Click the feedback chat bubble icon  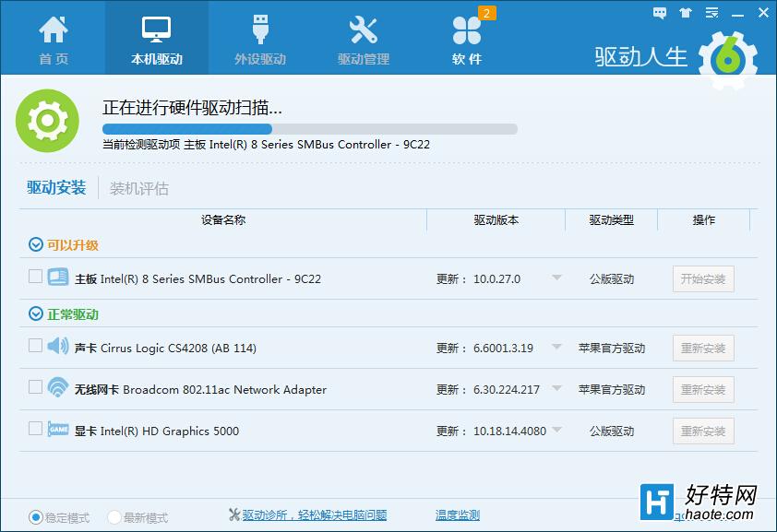[x=660, y=13]
